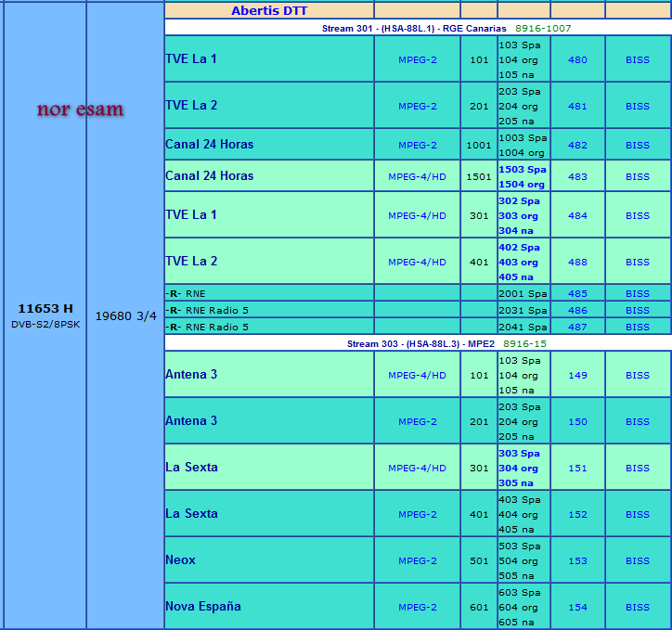Open the BISS link in the 480 row
The height and width of the screenshot is (630, 672).
[x=638, y=60]
